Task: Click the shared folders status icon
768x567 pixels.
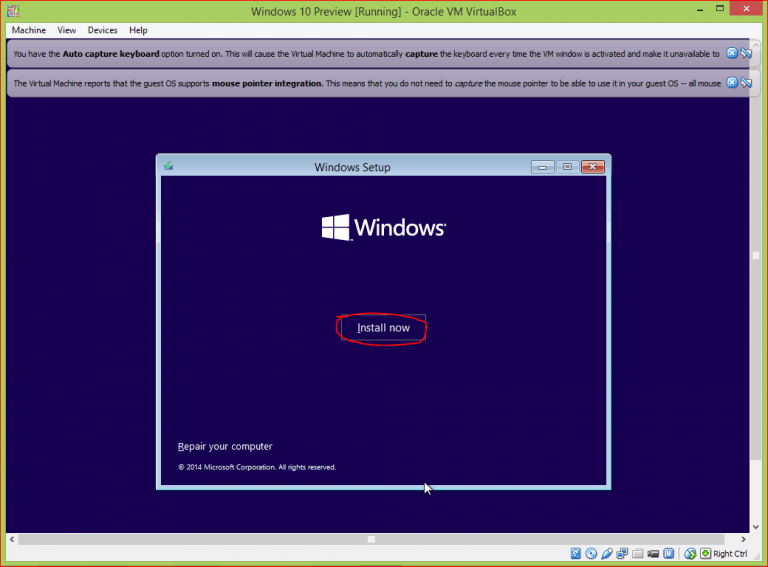Action: (637, 553)
